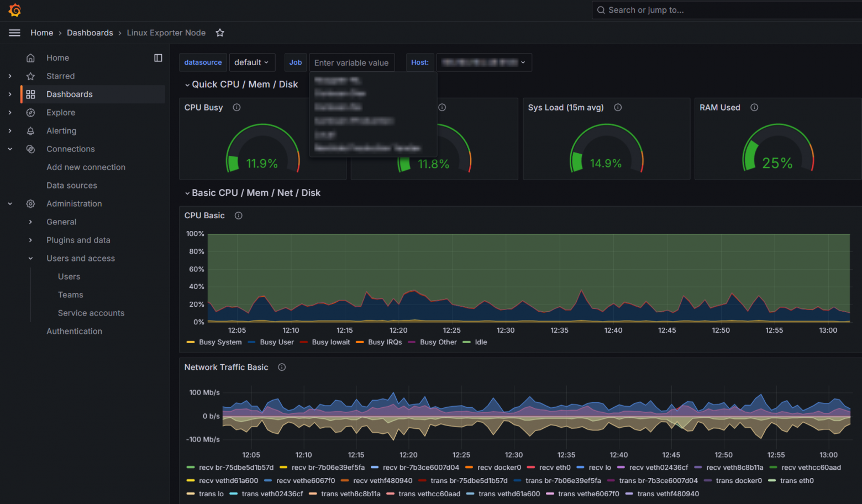This screenshot has width=862, height=504.
Task: Select the Explore compass icon
Action: tap(30, 112)
